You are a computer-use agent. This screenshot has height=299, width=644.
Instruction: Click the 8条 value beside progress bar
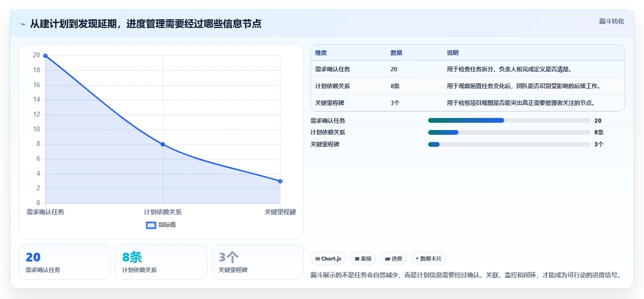[x=599, y=132]
